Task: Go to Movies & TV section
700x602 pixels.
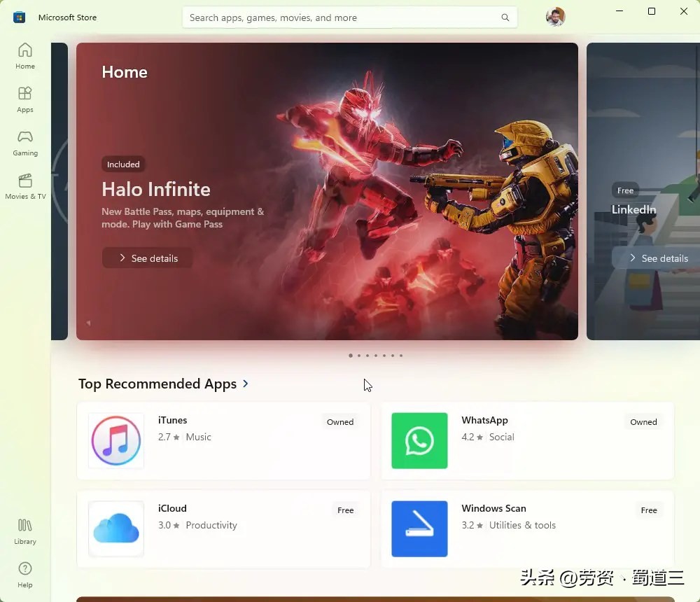Action: pyautogui.click(x=24, y=186)
